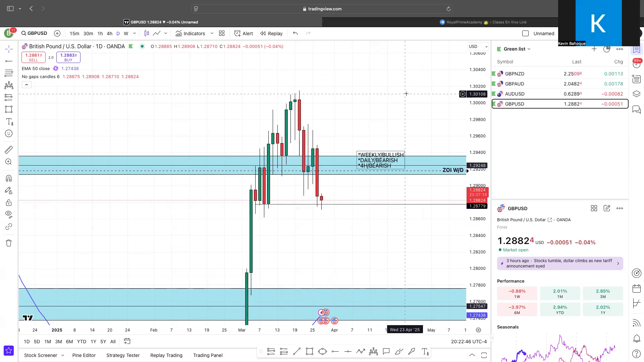
Task: Open the Strategy Tester tab
Action: 123,355
